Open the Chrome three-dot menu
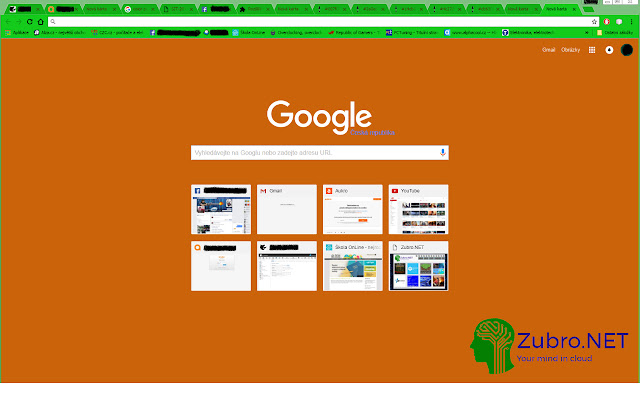This screenshot has width=640, height=400. [x=631, y=22]
